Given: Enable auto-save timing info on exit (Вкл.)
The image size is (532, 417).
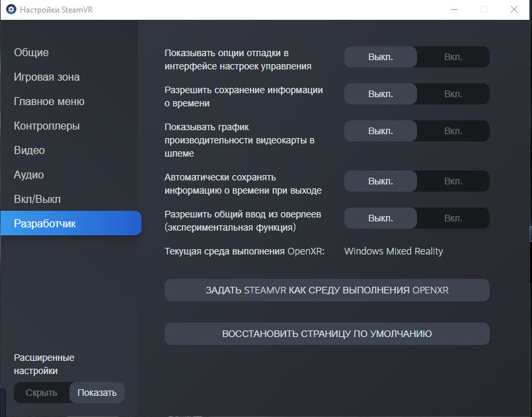Looking at the screenshot, I should tap(453, 181).
